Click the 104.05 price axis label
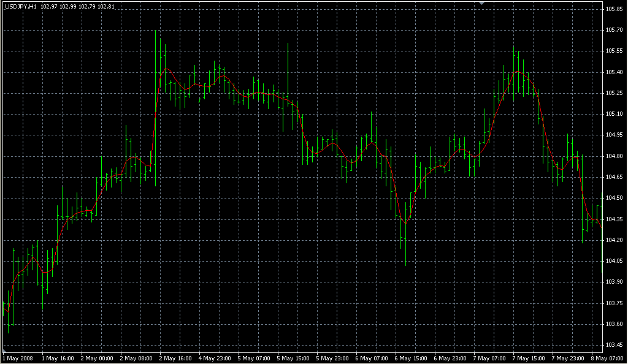628x364 pixels. point(615,261)
